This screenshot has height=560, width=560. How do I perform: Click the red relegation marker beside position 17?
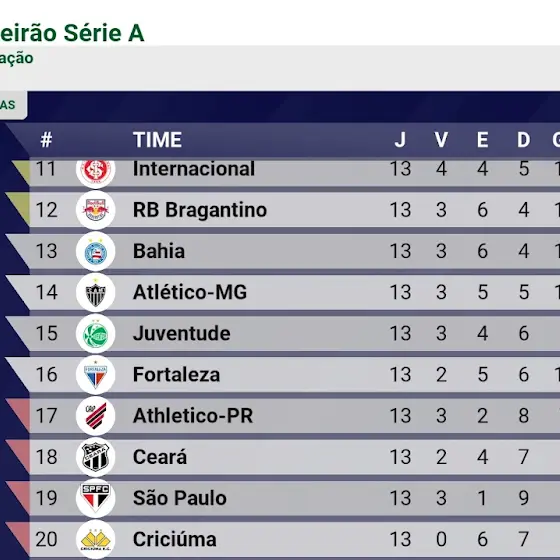point(18,415)
